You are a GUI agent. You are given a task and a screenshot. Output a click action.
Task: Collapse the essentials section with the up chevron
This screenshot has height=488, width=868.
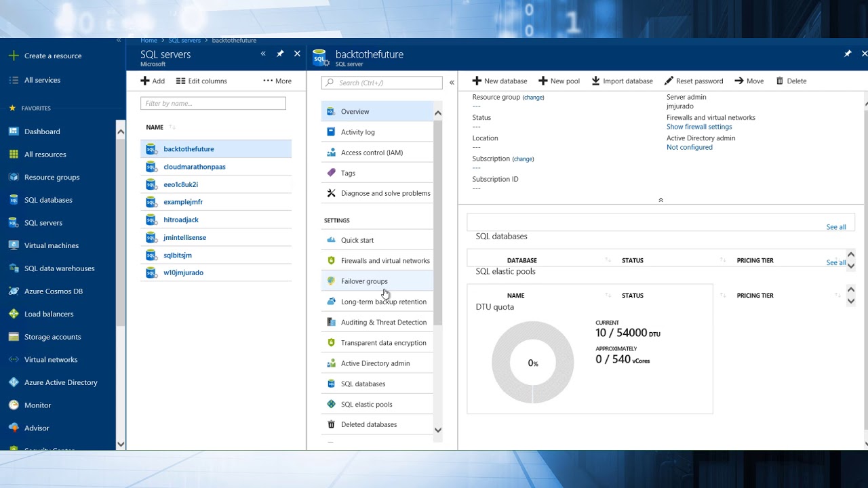pyautogui.click(x=660, y=200)
